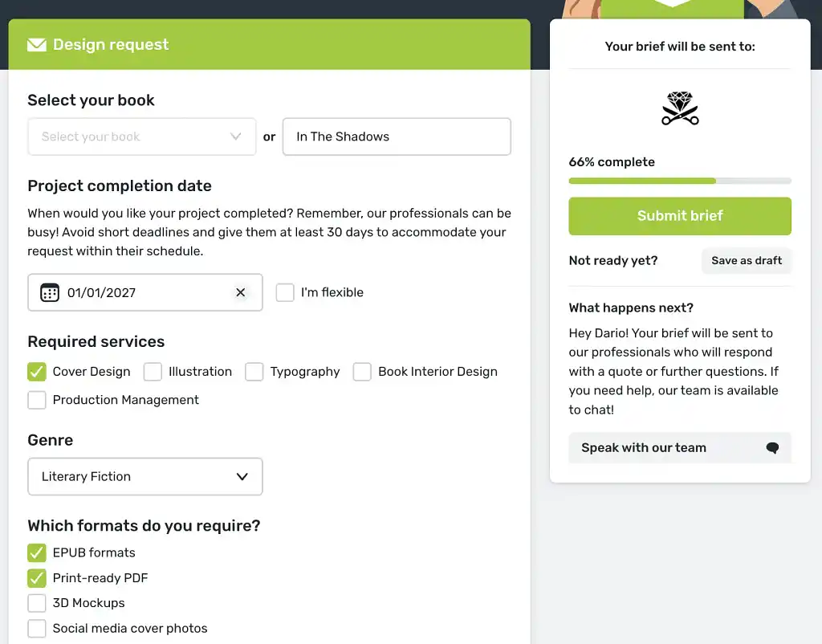Check the 3D Mockups format
This screenshot has width=822, height=644.
click(x=37, y=603)
